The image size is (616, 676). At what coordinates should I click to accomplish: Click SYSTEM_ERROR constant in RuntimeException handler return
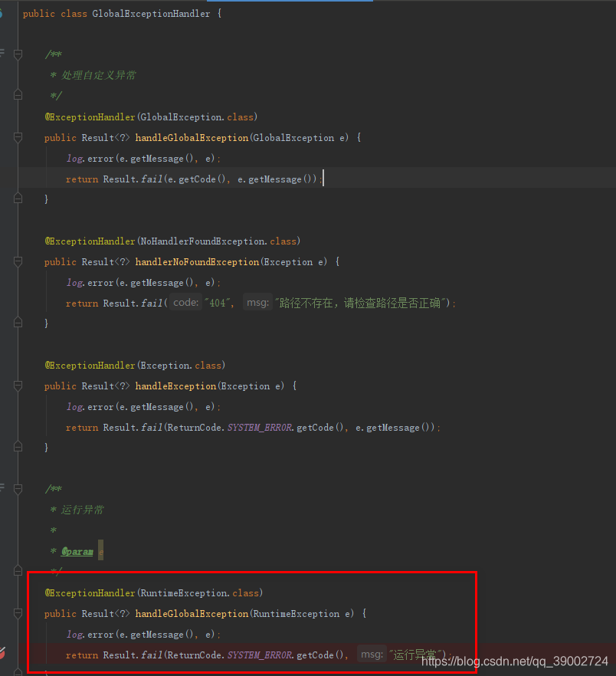[259, 655]
